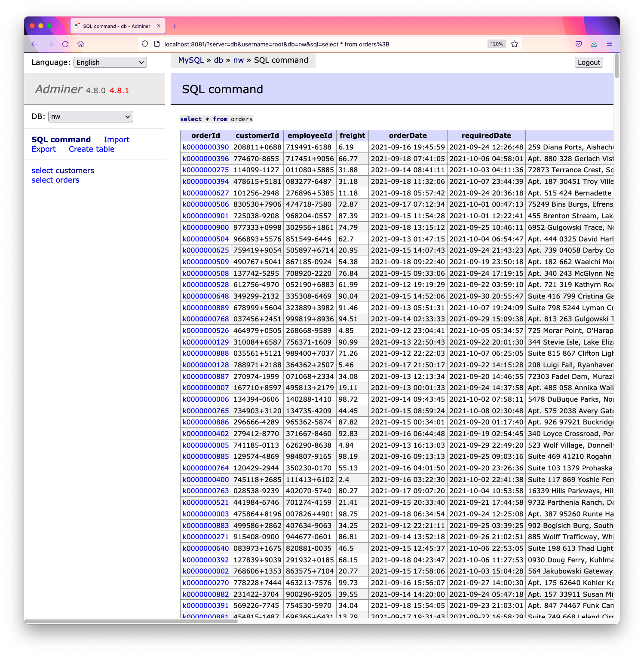Open the Language dropdown set to English
The height and width of the screenshot is (656, 644).
tap(110, 62)
